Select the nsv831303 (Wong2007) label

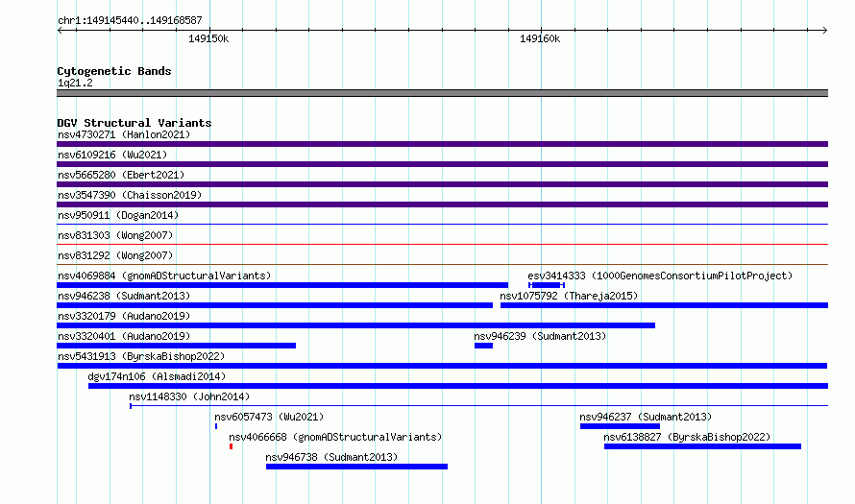click(115, 235)
